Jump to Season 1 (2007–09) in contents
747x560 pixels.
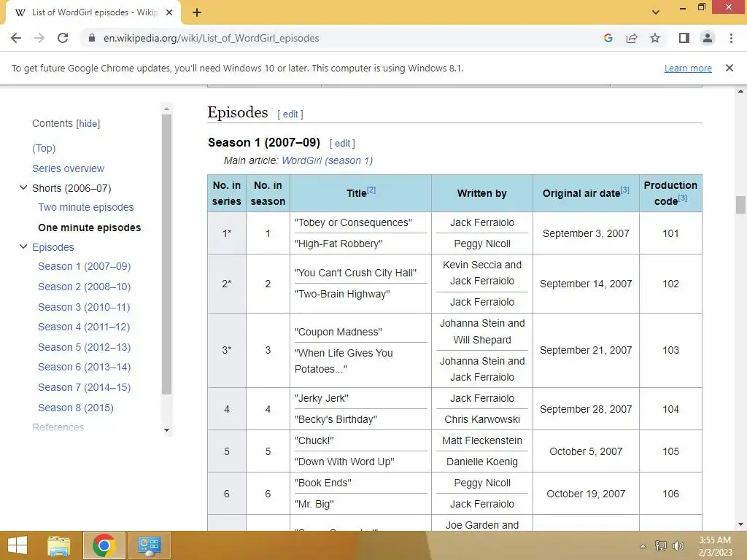[x=85, y=266]
